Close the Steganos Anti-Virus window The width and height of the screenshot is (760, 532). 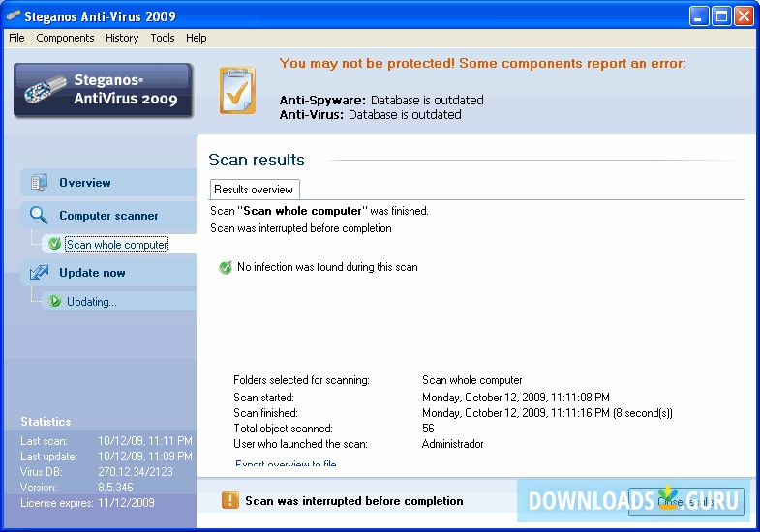(744, 16)
